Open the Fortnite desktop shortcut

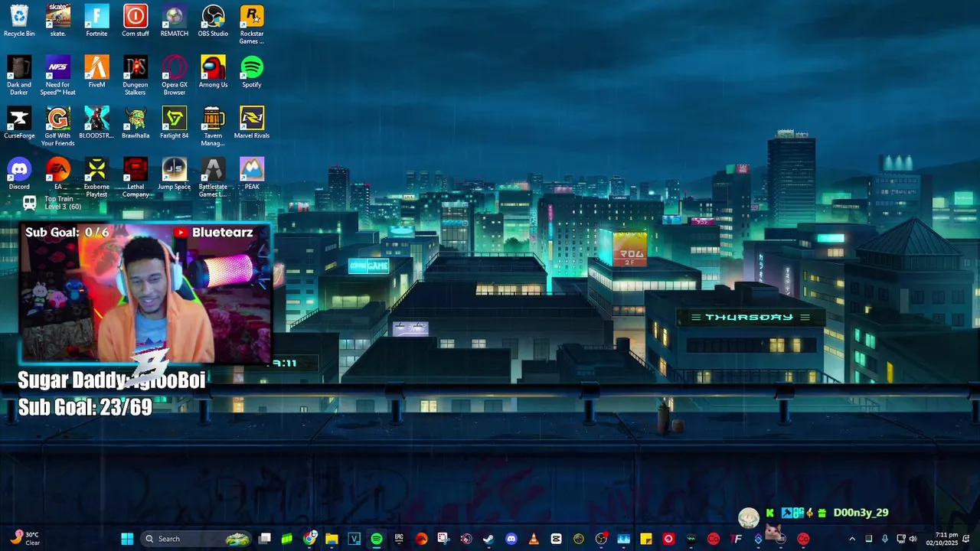click(96, 21)
